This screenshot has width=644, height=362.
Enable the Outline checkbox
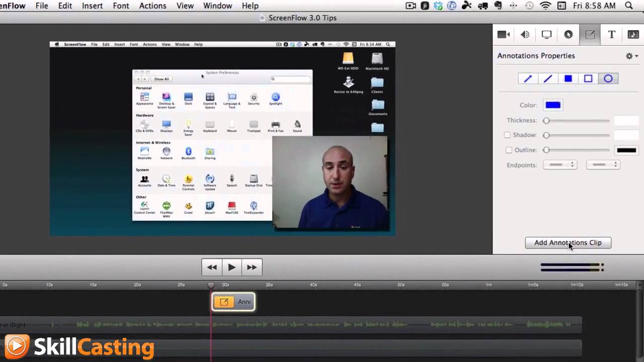[509, 150]
